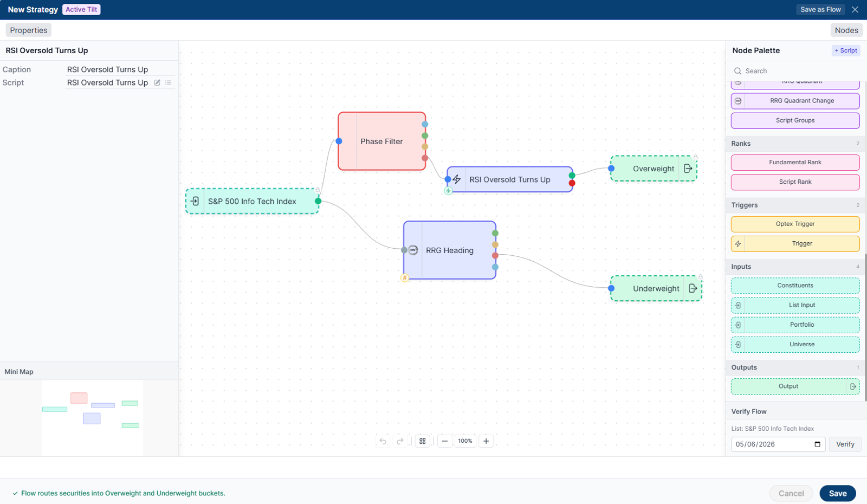Click the search magnifier icon in palette
867x504 pixels.
(737, 71)
